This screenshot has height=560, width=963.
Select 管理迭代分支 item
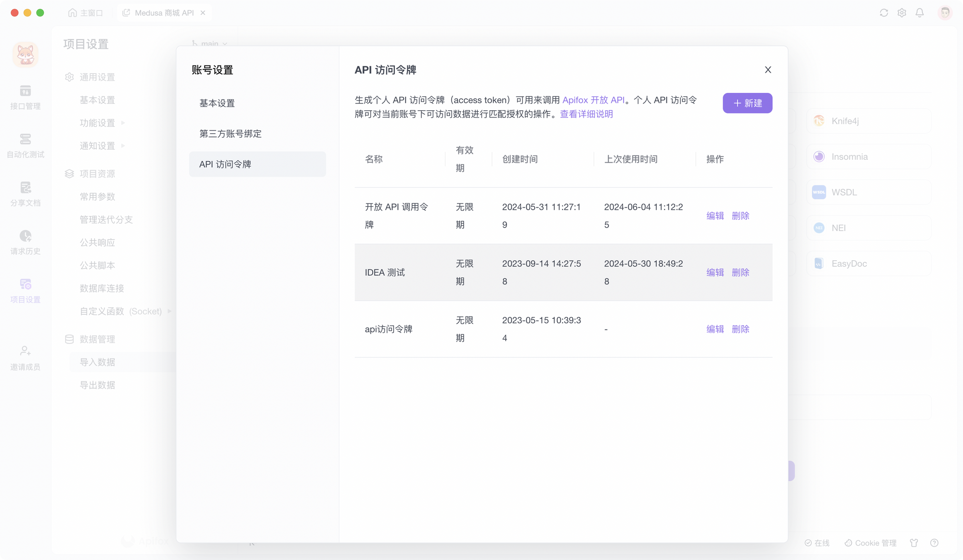point(106,220)
